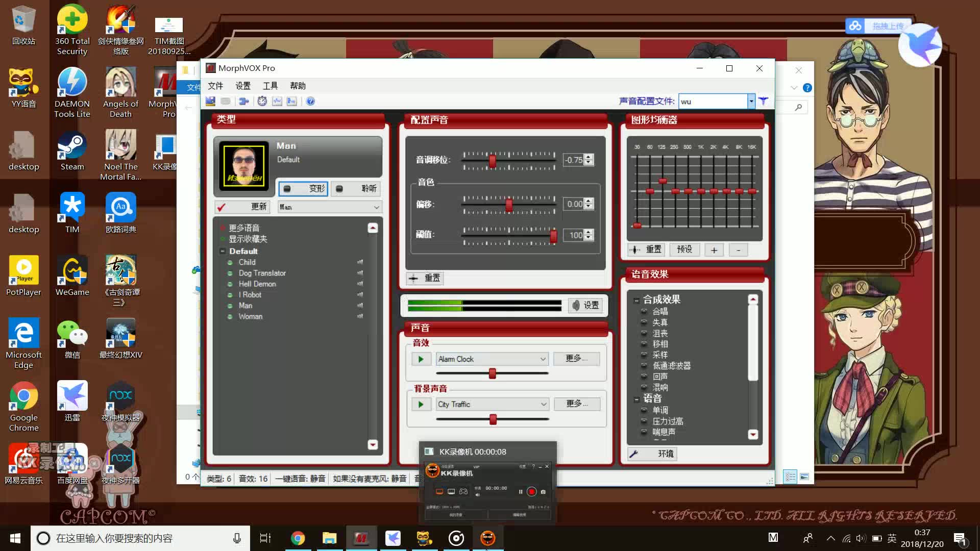This screenshot has height=551, width=980.
Task: Click the blue puzzle-piece plugin icon
Action: [x=243, y=101]
